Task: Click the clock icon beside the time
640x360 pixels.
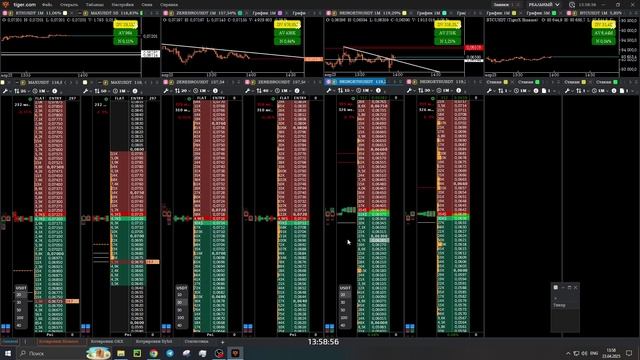Action: point(572,5)
